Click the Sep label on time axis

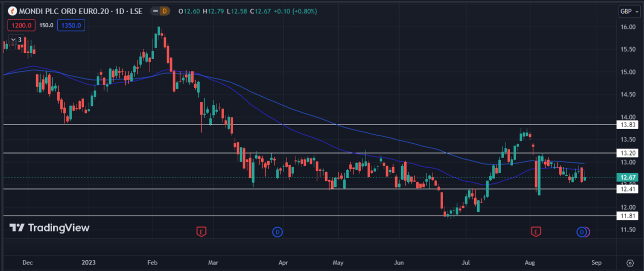[596, 263]
